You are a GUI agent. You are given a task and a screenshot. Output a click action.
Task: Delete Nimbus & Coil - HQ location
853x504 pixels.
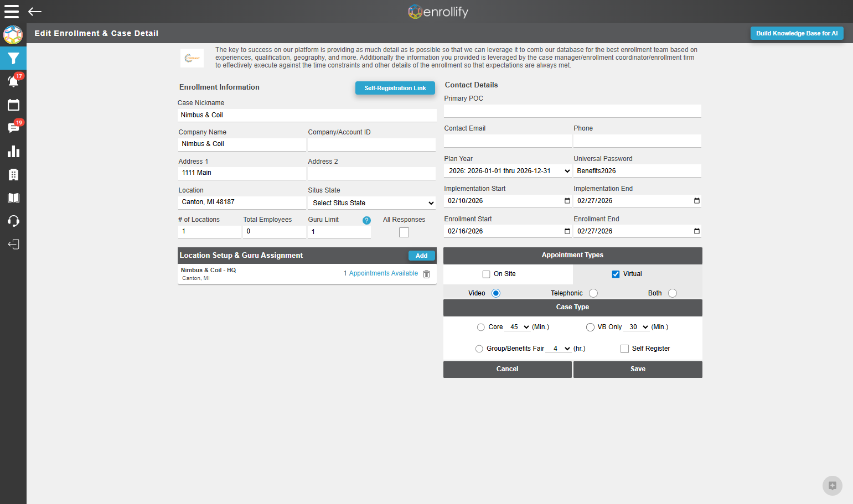pos(426,274)
